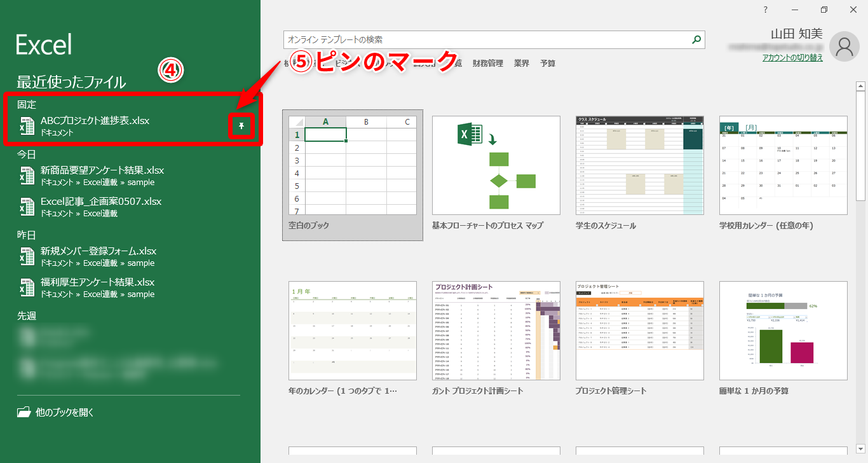Viewport: 868px width, 463px height.
Task: Click the template list scrollbar down arrow
Action: [x=861, y=448]
